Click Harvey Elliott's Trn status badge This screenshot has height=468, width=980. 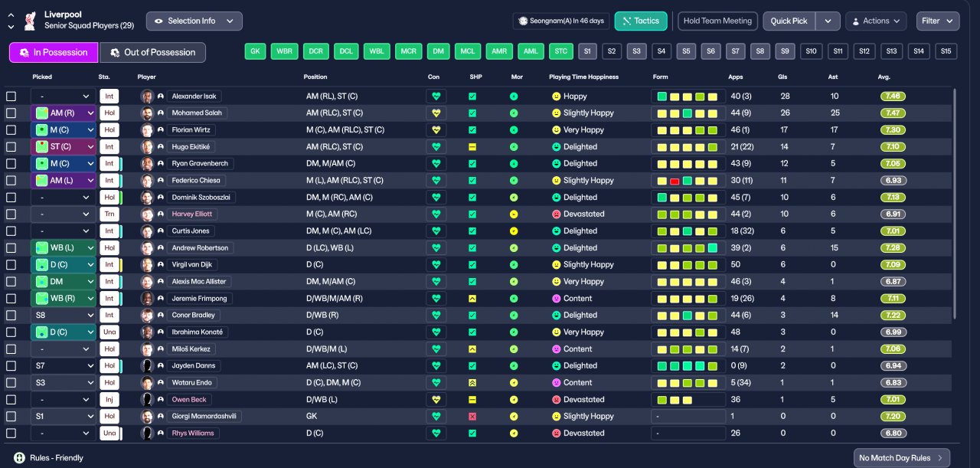click(109, 214)
